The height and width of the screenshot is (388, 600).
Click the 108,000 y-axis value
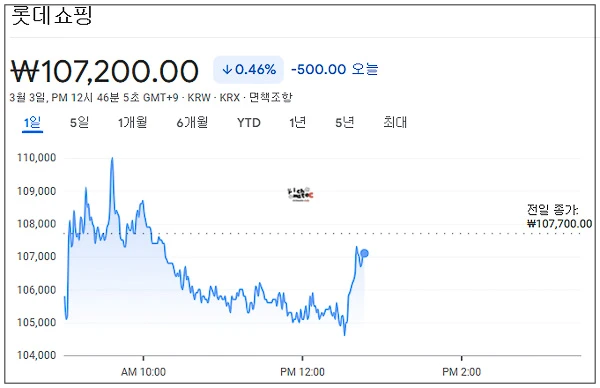pyautogui.click(x=37, y=224)
